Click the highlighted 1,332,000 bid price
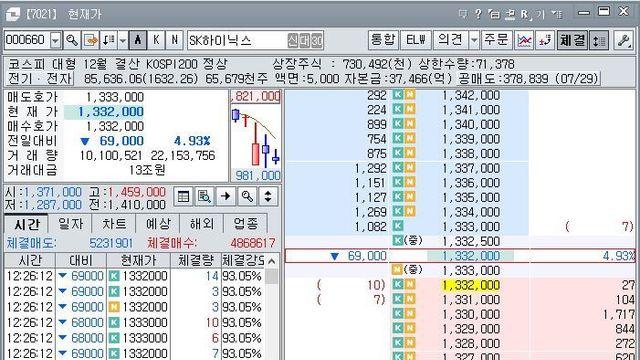Image resolution: width=640 pixels, height=360 pixels. 471,285
